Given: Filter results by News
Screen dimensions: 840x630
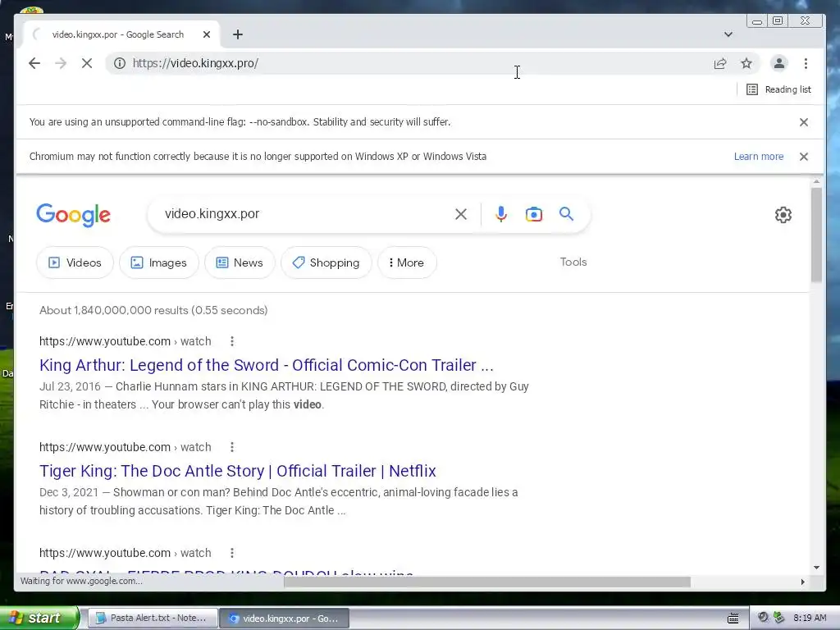Looking at the screenshot, I should [240, 262].
